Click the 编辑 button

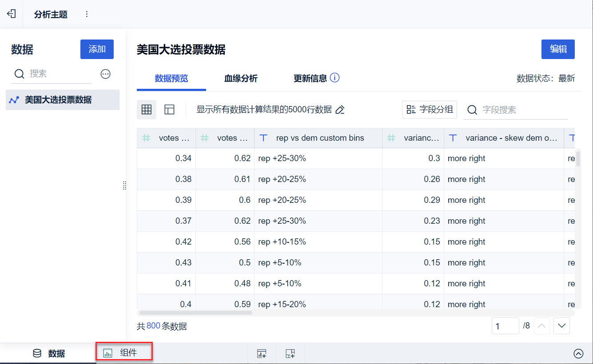pyautogui.click(x=558, y=49)
